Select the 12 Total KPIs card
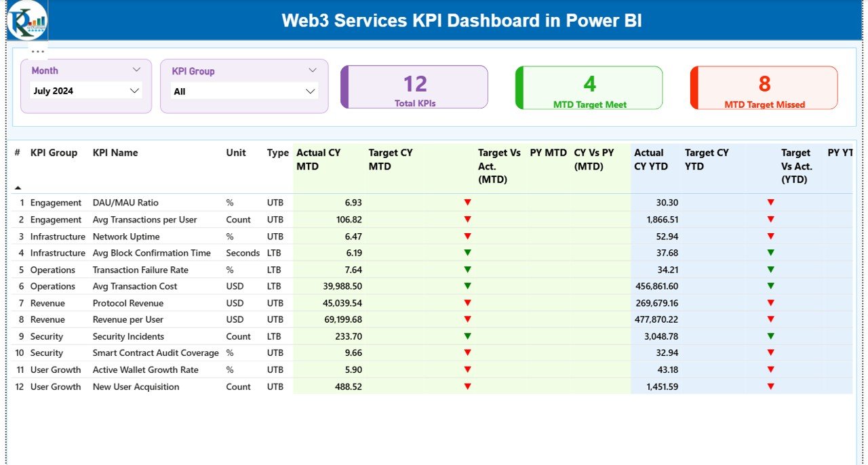The image size is (868, 465). point(414,87)
